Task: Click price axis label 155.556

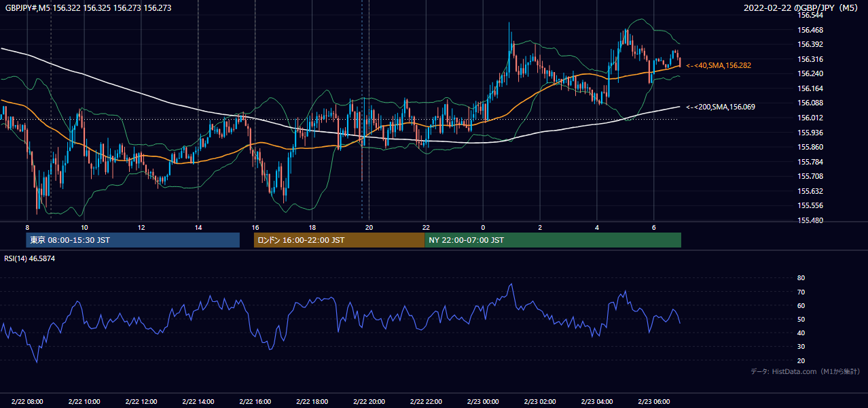Action: click(810, 205)
